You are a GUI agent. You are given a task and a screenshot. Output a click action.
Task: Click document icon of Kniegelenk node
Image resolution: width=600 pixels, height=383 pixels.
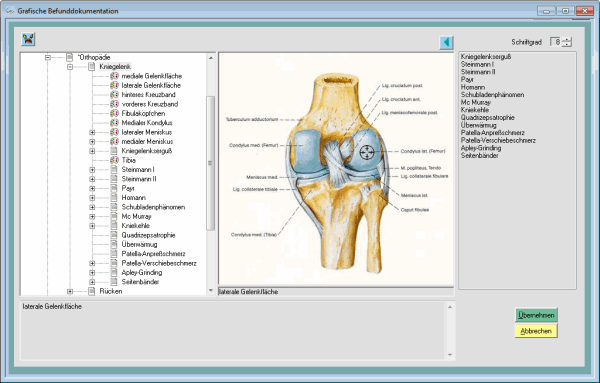coord(91,67)
